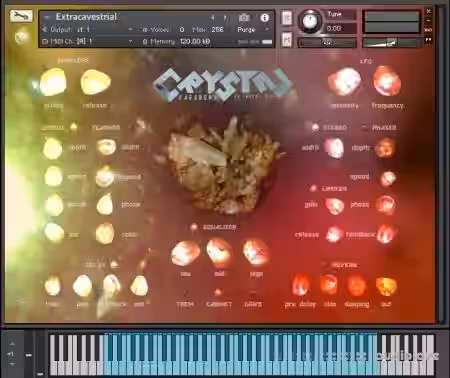
Task: Click the reverb pre delay crystal knob
Action: point(301,285)
